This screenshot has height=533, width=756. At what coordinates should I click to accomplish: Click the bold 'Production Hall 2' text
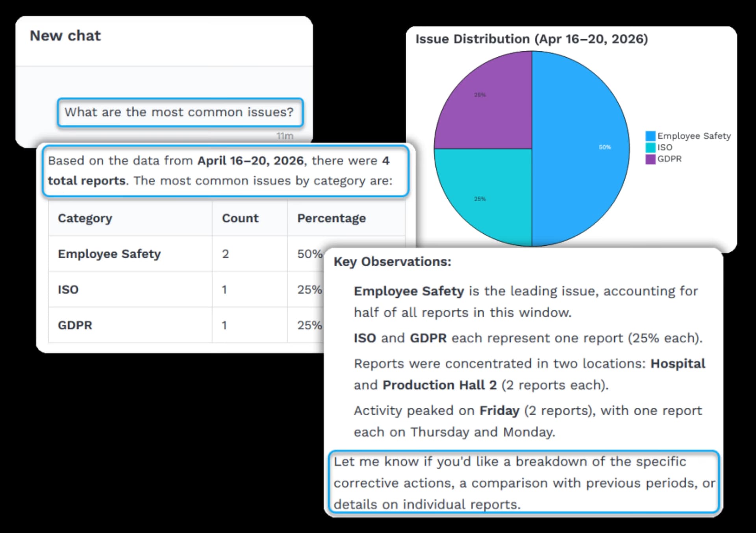(x=439, y=385)
